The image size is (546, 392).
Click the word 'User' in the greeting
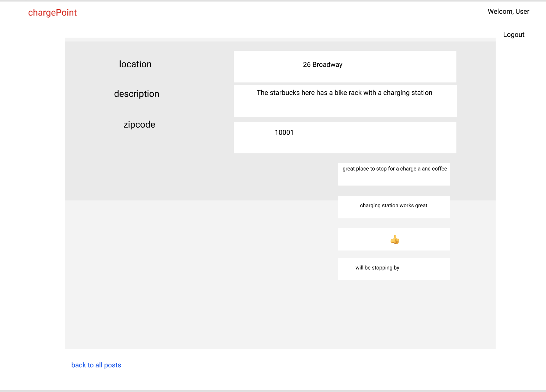522,12
